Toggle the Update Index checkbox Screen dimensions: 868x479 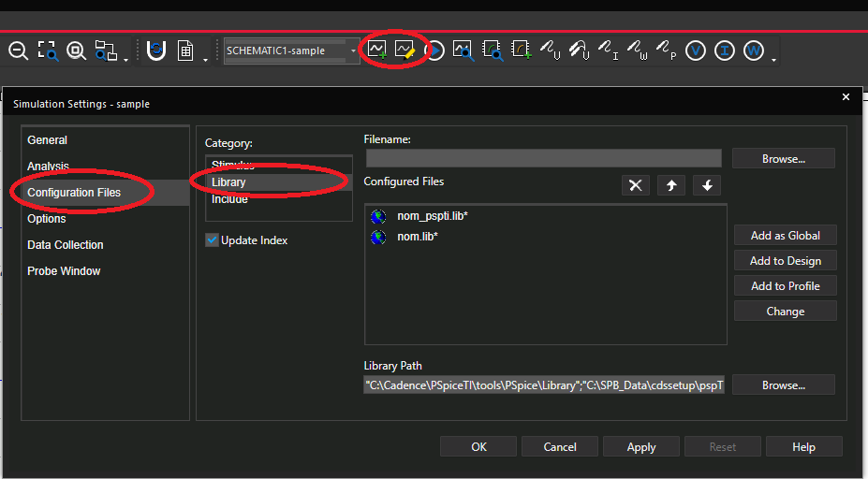212,240
